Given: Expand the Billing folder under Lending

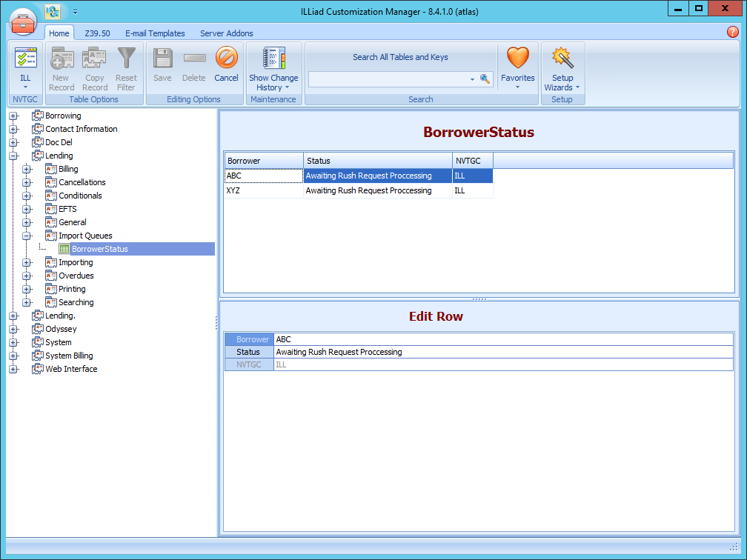Looking at the screenshot, I should [x=27, y=169].
